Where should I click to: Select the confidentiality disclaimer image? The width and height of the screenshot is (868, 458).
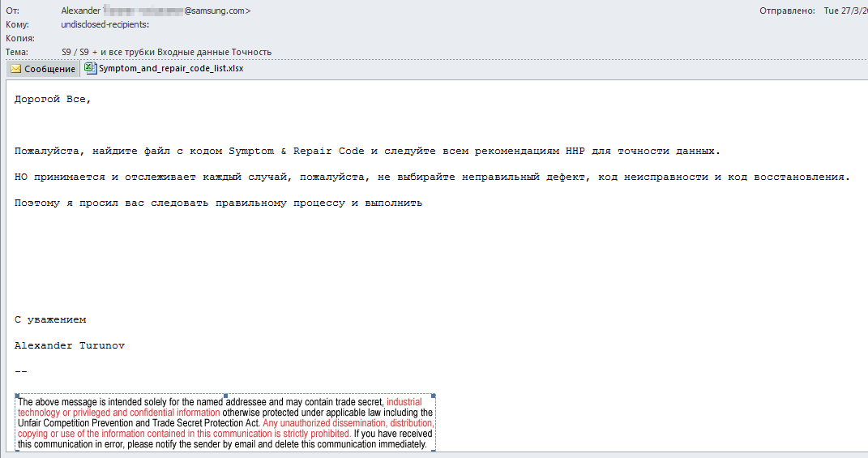coord(225,423)
